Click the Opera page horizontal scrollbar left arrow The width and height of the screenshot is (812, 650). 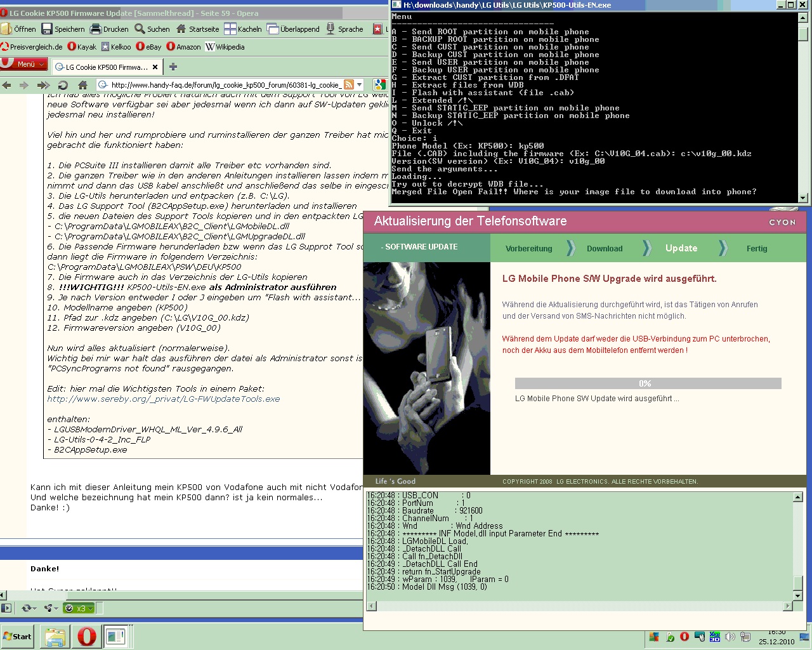click(3, 595)
